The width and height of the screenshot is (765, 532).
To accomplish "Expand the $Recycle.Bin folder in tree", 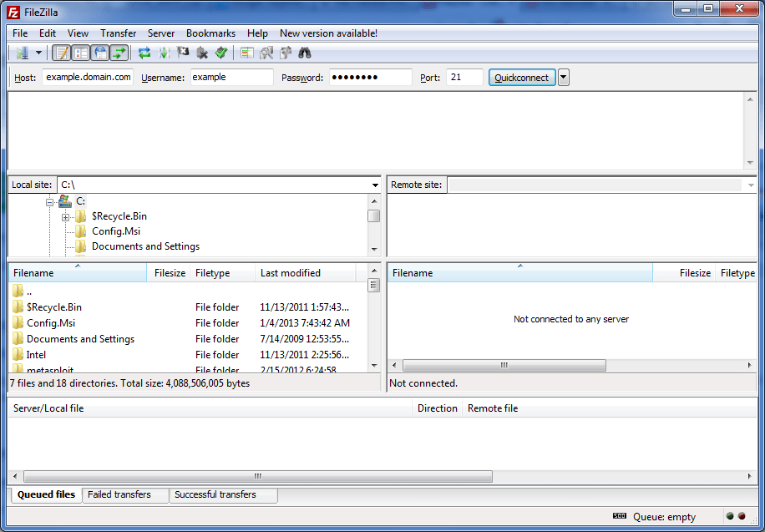I will click(65, 215).
